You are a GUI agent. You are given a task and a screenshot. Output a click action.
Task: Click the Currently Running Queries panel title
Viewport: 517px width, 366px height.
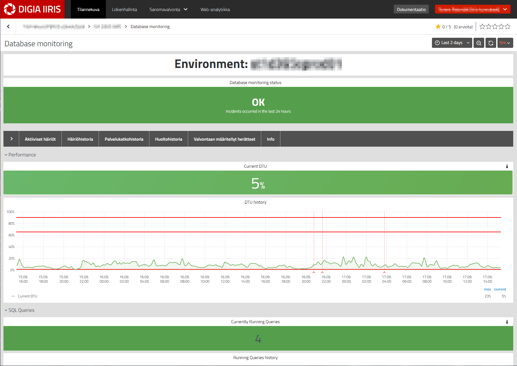(255, 322)
